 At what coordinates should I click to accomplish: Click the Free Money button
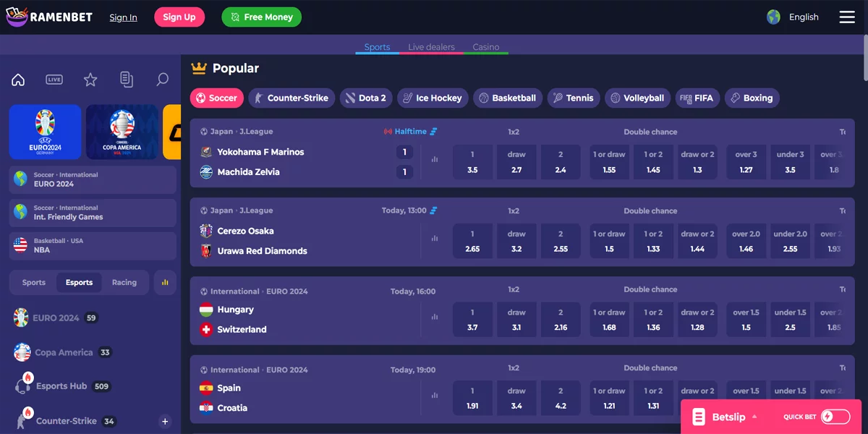tap(261, 17)
